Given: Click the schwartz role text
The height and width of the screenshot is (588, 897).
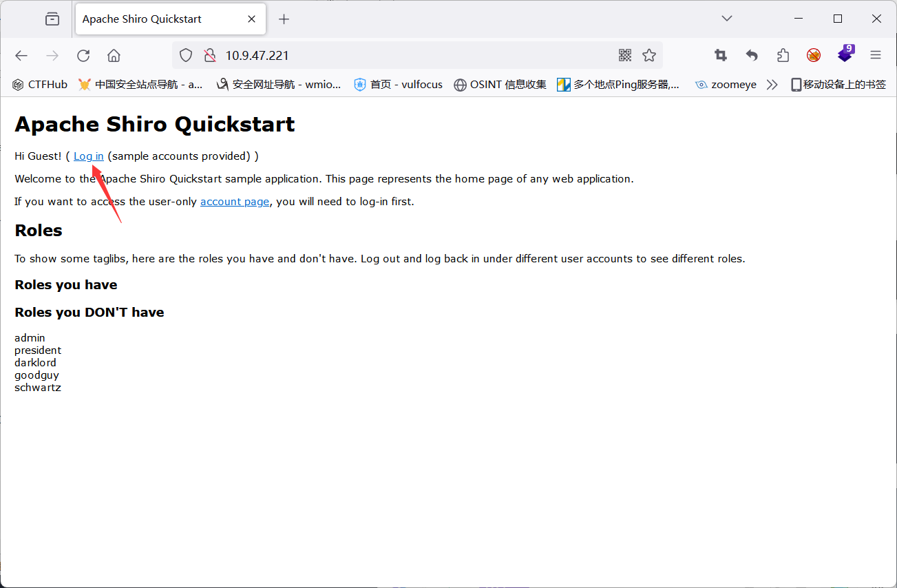Looking at the screenshot, I should coord(38,388).
